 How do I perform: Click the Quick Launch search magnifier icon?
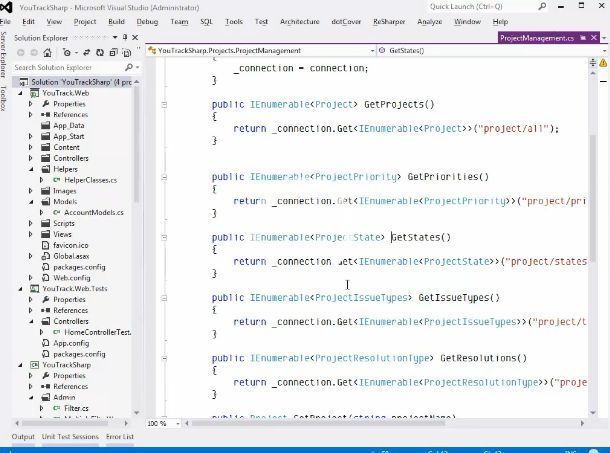[x=542, y=7]
